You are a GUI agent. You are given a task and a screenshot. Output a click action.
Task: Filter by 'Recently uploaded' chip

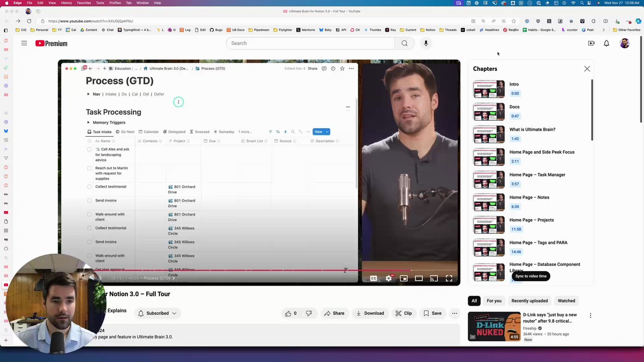530,301
